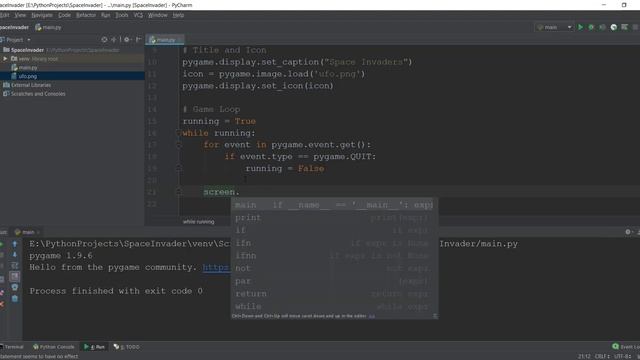Expand the venv library root folder
The width and height of the screenshot is (640, 360).
click(x=5, y=59)
